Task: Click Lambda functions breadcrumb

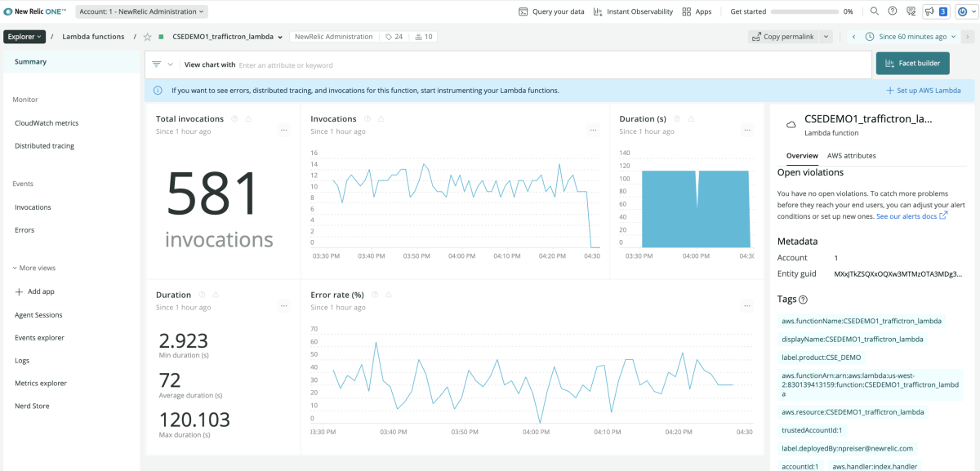Action: click(93, 37)
